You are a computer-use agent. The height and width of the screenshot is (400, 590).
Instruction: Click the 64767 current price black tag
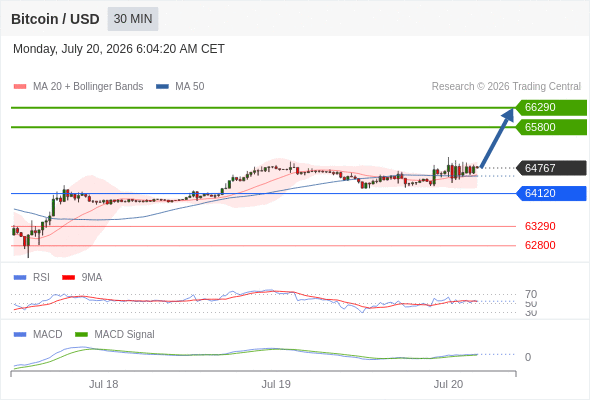pos(551,168)
